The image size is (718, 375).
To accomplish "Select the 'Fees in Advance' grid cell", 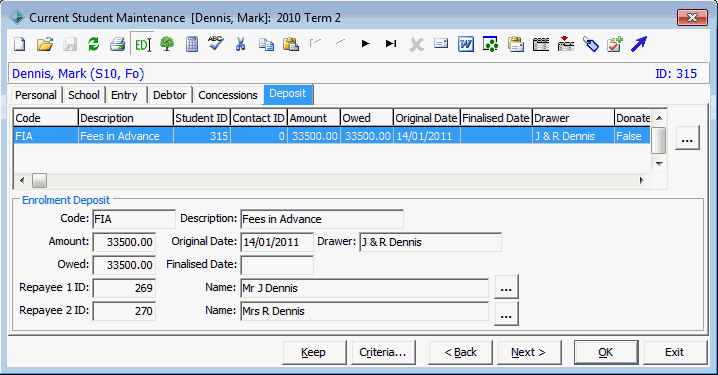I will 126,136.
